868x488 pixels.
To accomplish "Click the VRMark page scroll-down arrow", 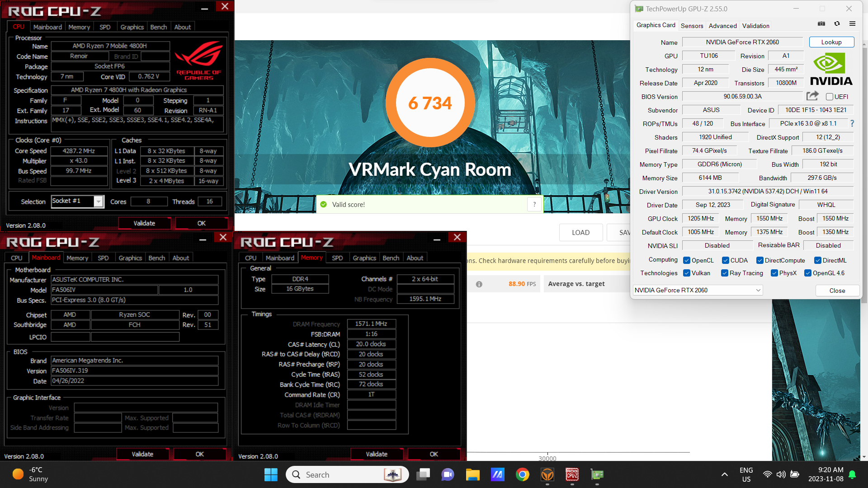I will [864, 457].
